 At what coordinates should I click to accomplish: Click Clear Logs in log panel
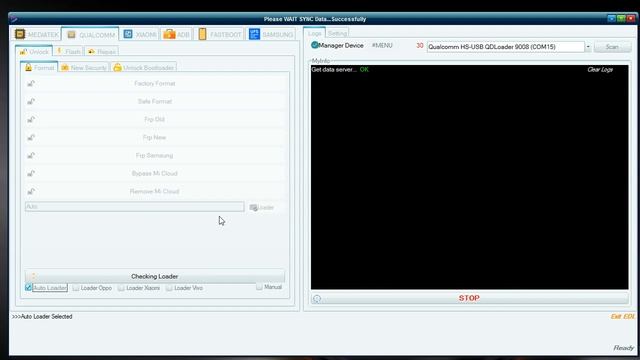(x=600, y=69)
